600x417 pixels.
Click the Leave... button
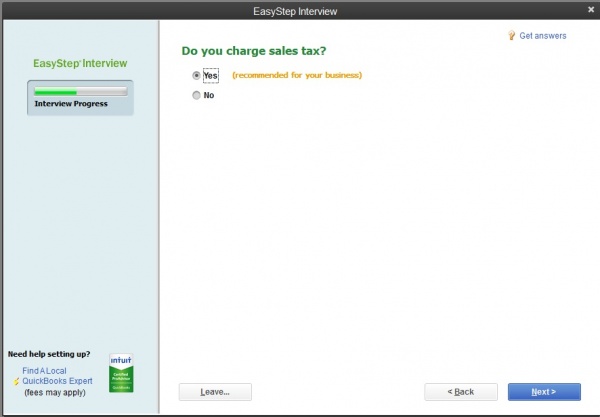[x=215, y=392]
